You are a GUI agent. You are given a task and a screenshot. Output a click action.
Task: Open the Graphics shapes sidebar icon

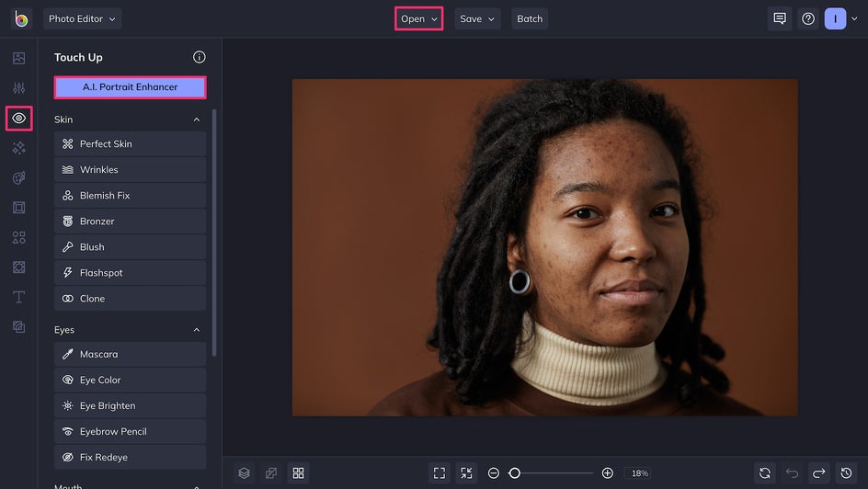(18, 237)
